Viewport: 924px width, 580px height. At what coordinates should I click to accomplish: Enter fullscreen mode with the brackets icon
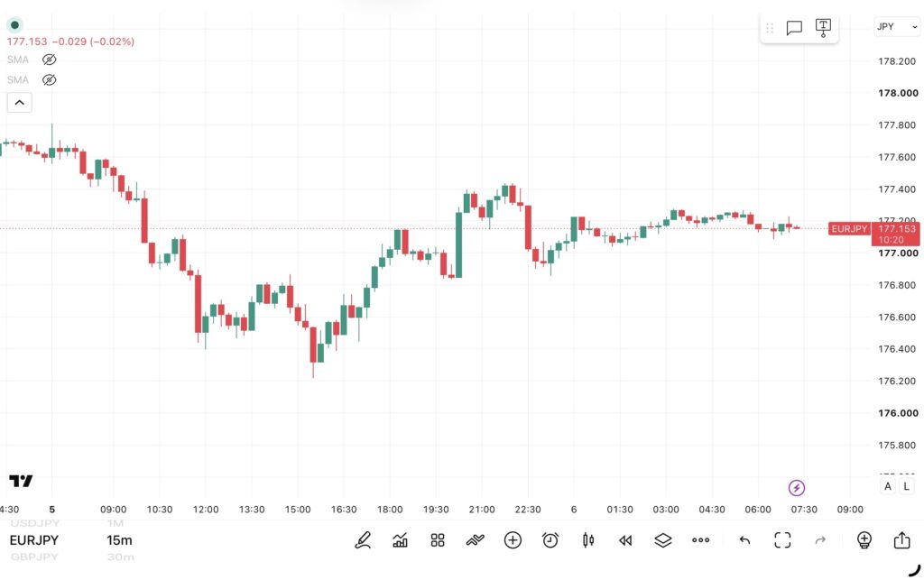pos(782,540)
